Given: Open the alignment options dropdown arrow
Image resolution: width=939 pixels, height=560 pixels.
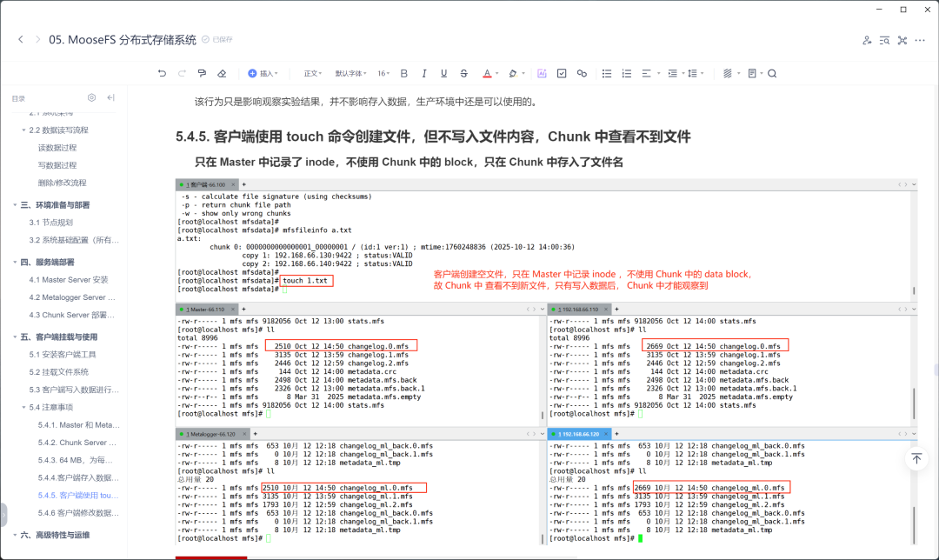Looking at the screenshot, I should tap(658, 74).
